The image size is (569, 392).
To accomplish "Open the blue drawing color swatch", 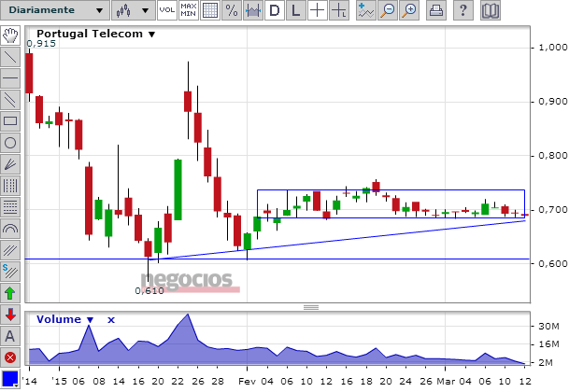I will click(9, 379).
